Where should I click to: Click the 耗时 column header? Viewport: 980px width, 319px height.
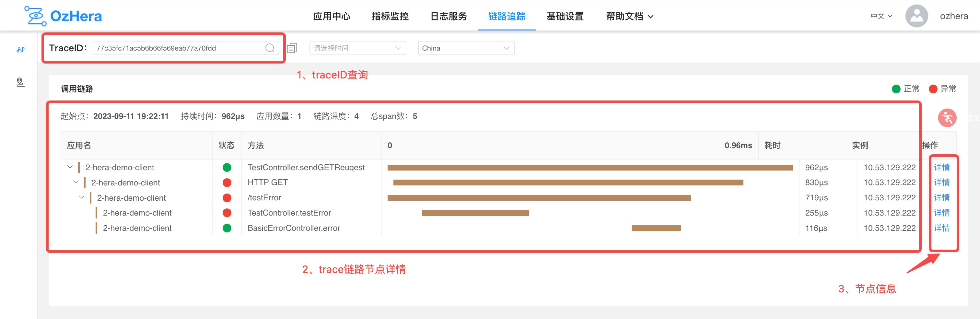[772, 146]
